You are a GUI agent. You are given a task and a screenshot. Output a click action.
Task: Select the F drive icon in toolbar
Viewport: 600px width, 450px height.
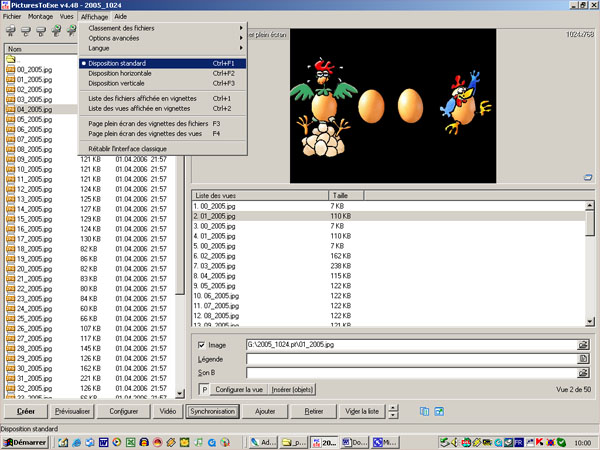coord(72,31)
